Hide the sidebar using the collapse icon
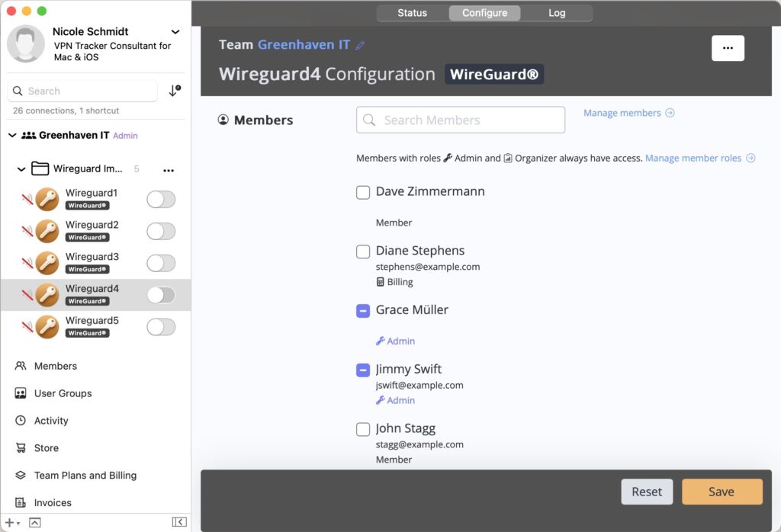 (x=179, y=521)
